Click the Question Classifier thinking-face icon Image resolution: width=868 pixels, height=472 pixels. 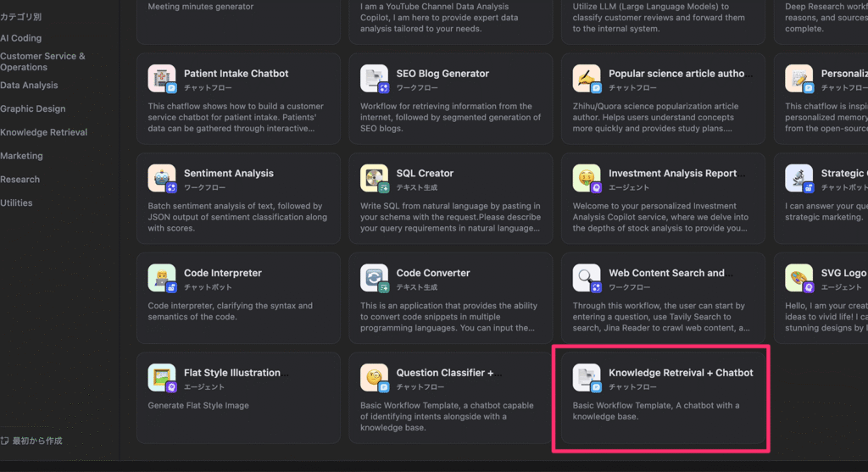coord(374,378)
